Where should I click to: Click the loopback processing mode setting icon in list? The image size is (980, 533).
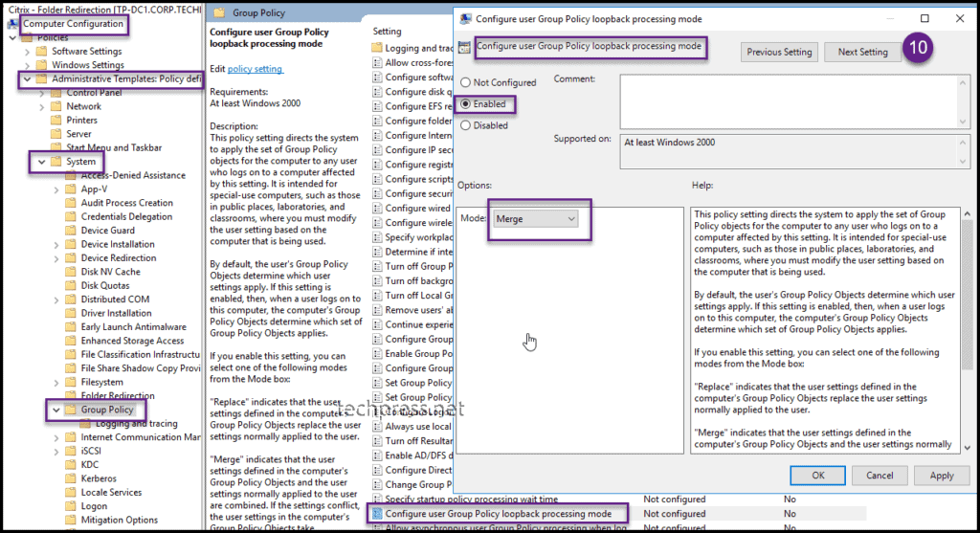tap(377, 514)
